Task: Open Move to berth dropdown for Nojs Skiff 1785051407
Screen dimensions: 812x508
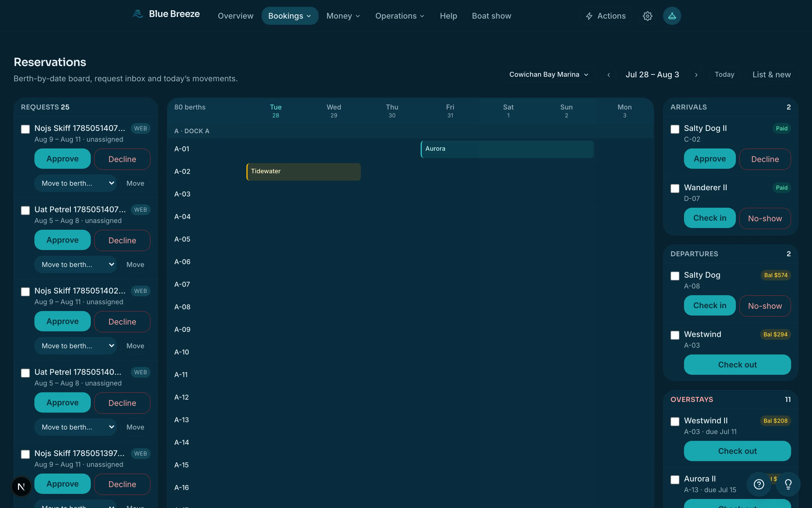Action: [x=76, y=183]
